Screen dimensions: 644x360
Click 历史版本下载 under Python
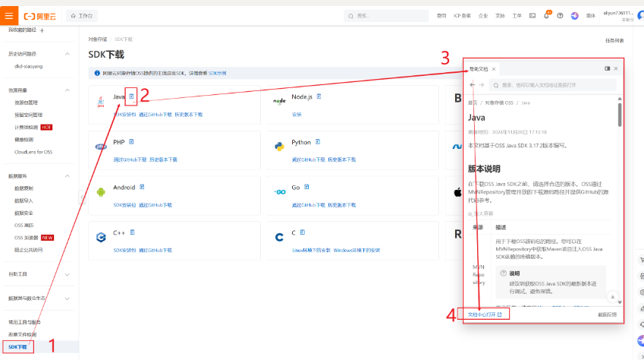tap(341, 159)
